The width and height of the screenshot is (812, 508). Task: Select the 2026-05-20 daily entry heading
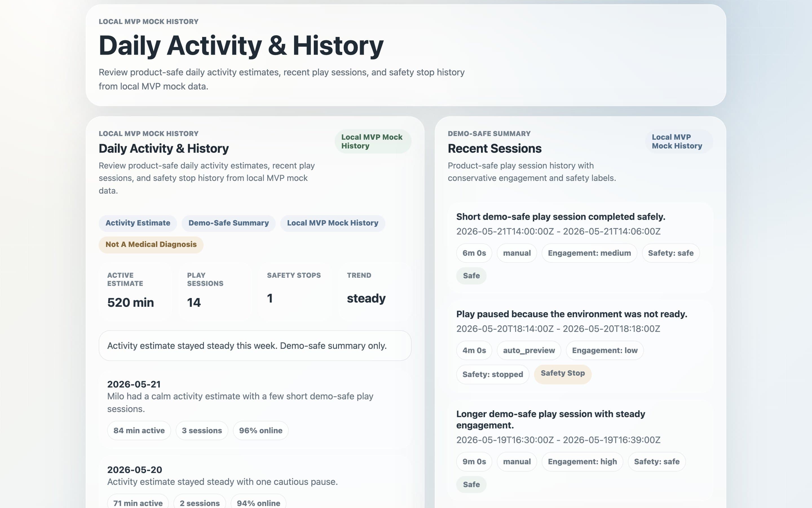[x=134, y=470]
